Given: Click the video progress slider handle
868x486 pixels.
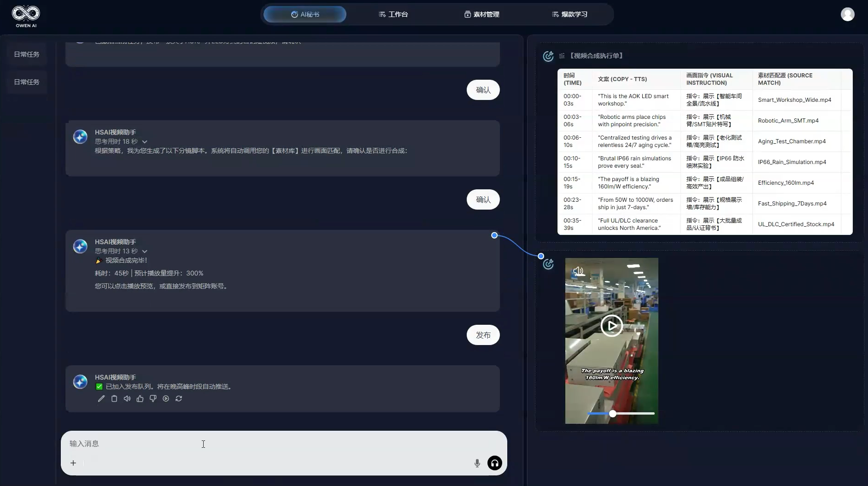Looking at the screenshot, I should click(613, 414).
